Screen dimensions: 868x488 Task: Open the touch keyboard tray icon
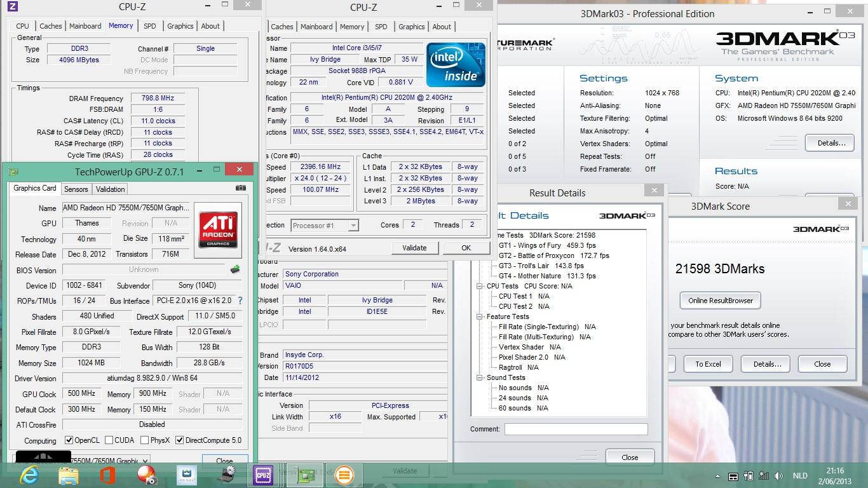coord(733,477)
